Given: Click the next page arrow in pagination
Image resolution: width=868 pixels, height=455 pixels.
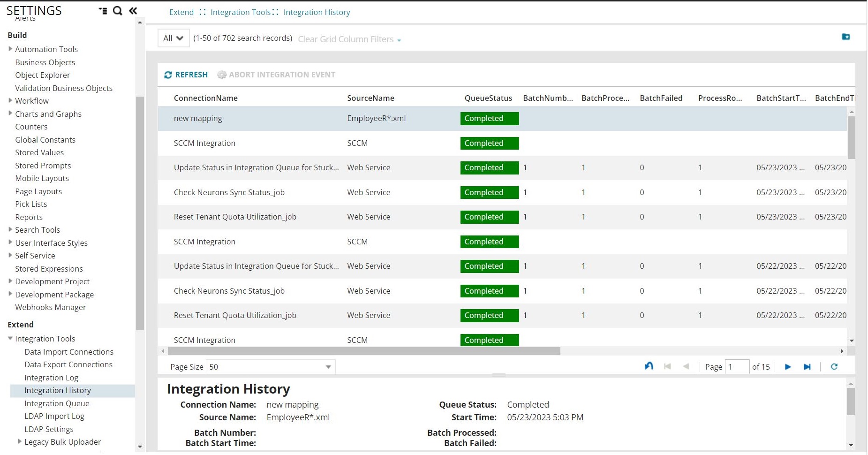Looking at the screenshot, I should click(787, 367).
